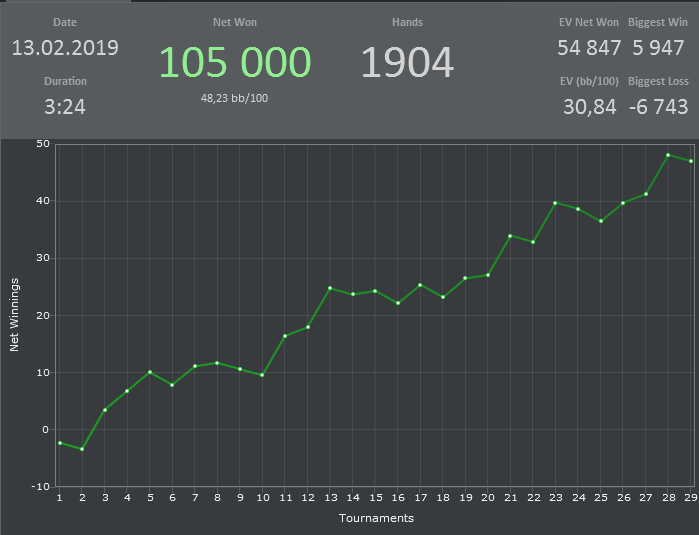This screenshot has width=699, height=535.
Task: Click the x-axis tick label 15
Action: pos(375,498)
